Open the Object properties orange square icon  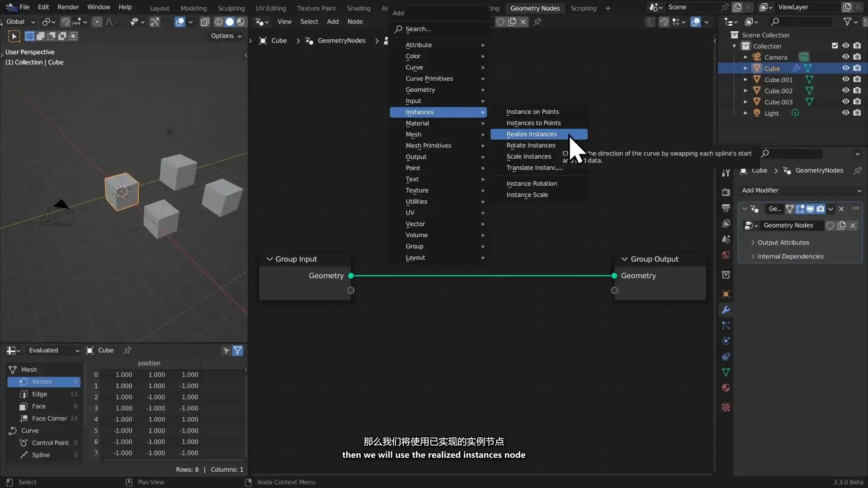726,294
